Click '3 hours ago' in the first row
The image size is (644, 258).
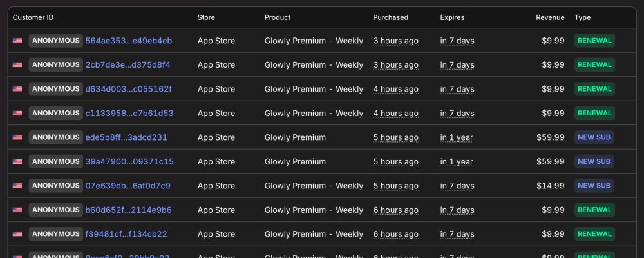[x=395, y=41]
